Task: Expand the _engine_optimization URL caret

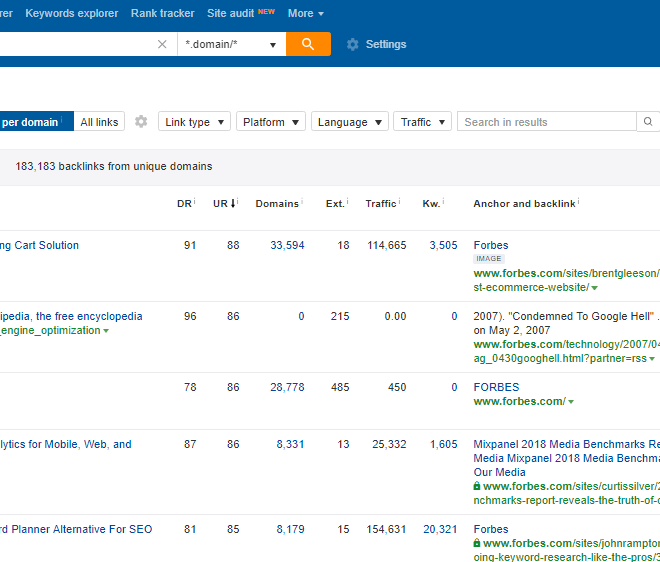Action: click(106, 331)
